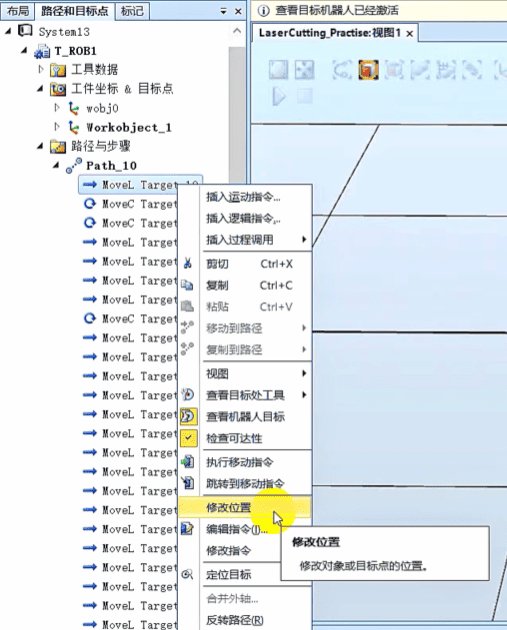
Task: Expand the wobj0 node arrow
Action: [57, 108]
